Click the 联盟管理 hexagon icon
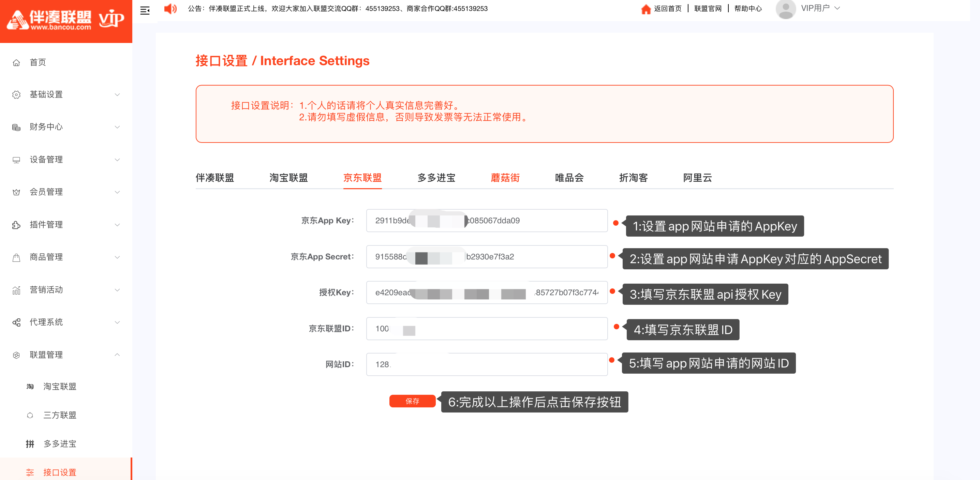Screen dimensions: 980x480 click(x=16, y=355)
